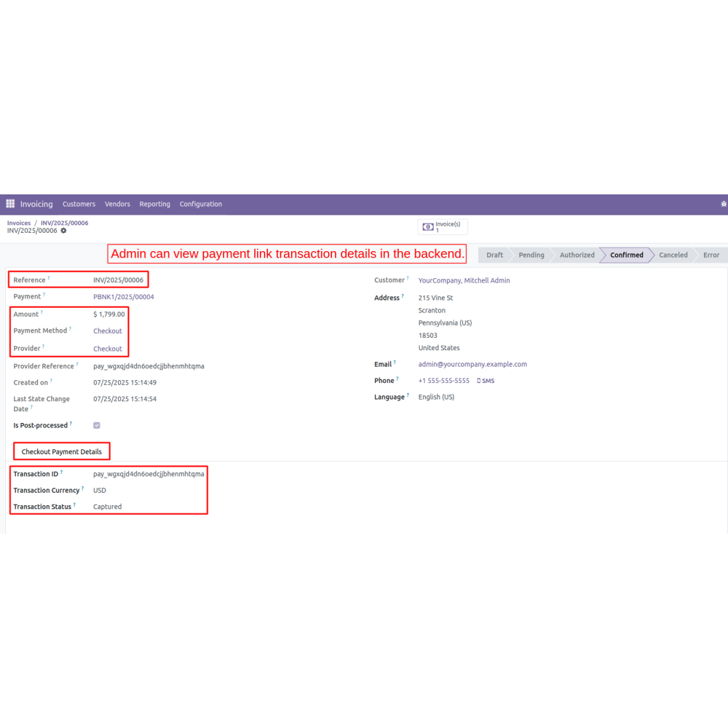Click the SMS phone icon
Image resolution: width=728 pixels, height=728 pixels.
pyautogui.click(x=478, y=381)
